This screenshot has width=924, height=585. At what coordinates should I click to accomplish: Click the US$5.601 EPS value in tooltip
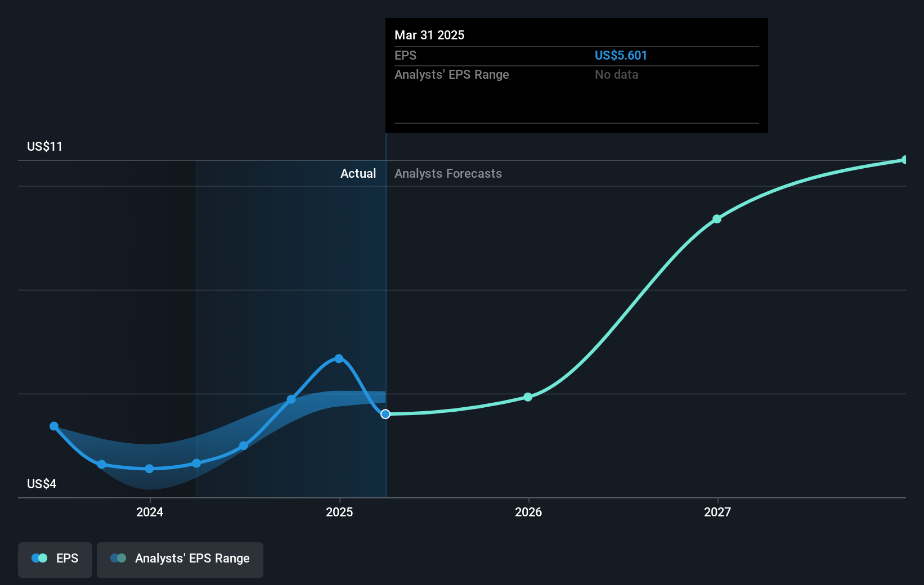tap(621, 55)
